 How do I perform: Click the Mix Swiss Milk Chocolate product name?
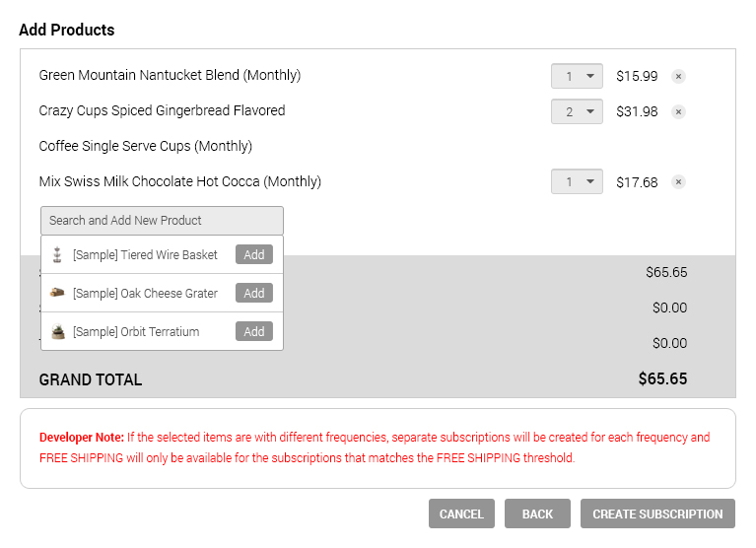[179, 182]
